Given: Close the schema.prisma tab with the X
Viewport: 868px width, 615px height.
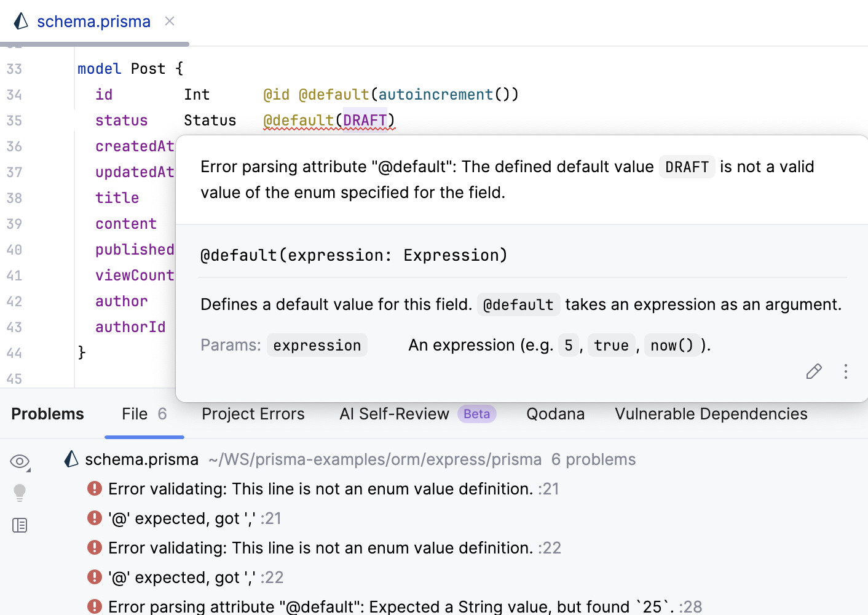Looking at the screenshot, I should [x=170, y=21].
